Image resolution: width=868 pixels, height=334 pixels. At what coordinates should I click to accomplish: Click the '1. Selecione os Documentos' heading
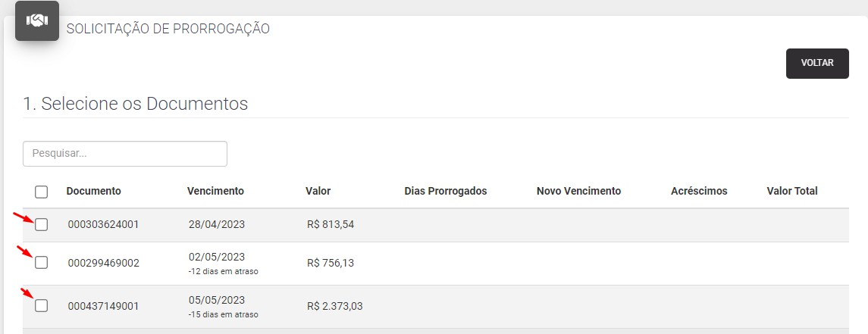[x=136, y=104]
